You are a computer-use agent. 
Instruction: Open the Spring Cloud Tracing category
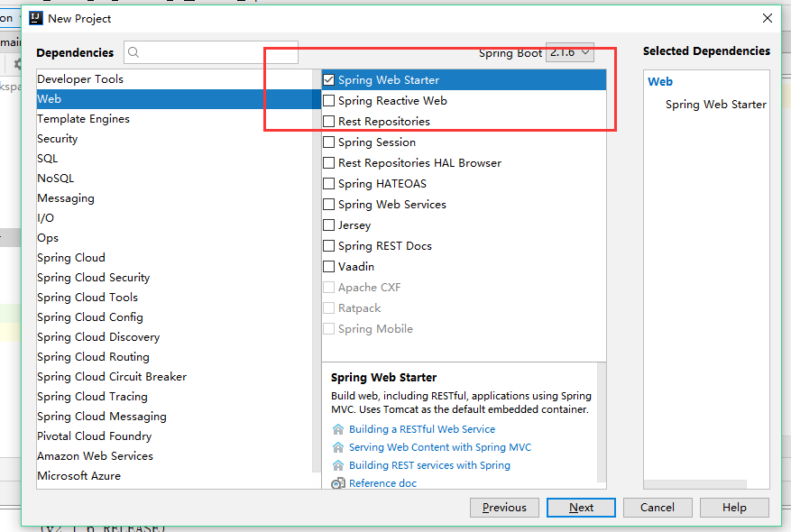[x=175, y=397]
